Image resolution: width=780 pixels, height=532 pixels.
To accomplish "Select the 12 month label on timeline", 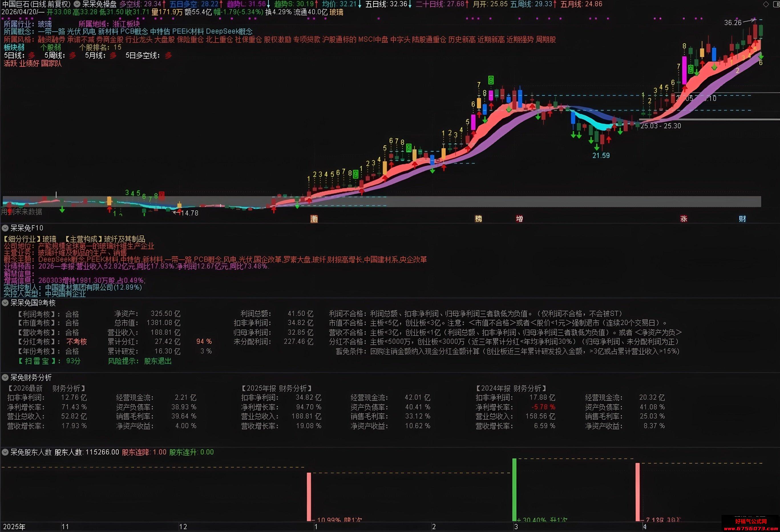I will 183,527.
